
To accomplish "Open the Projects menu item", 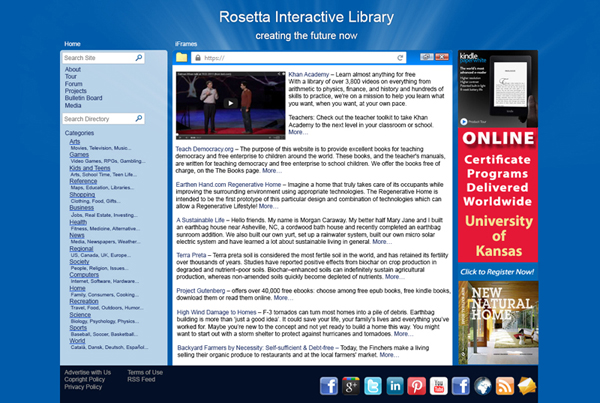I will coord(75,91).
